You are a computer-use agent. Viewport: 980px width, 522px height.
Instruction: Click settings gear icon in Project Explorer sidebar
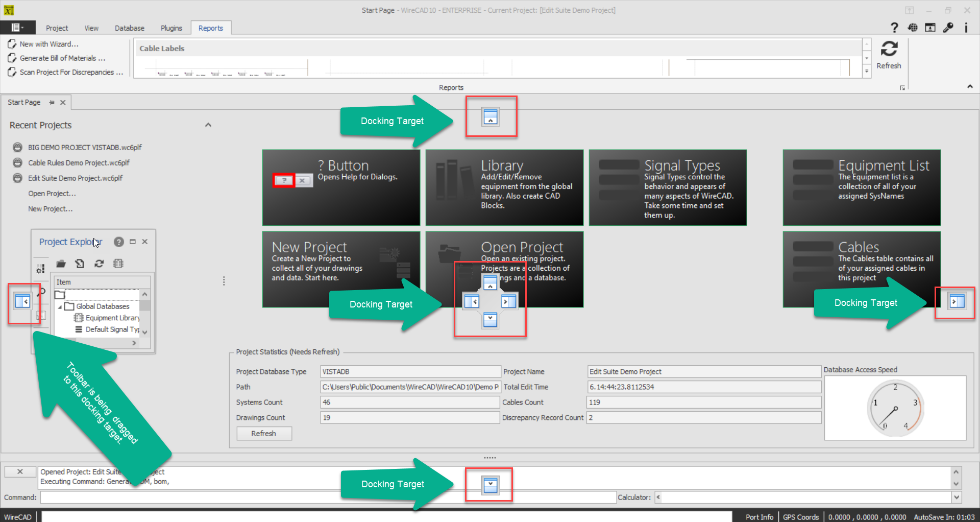click(40, 269)
